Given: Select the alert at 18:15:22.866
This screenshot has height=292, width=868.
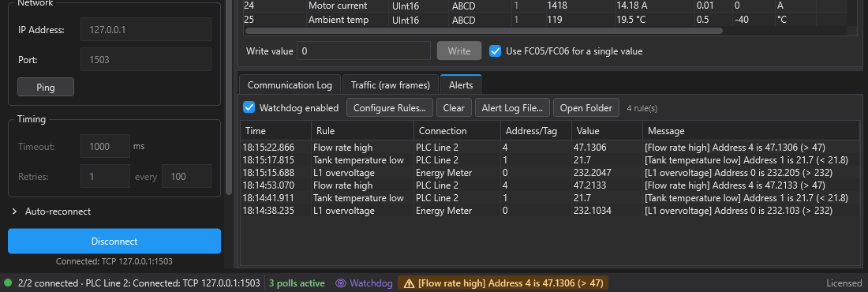Looking at the screenshot, I should coord(550,148).
